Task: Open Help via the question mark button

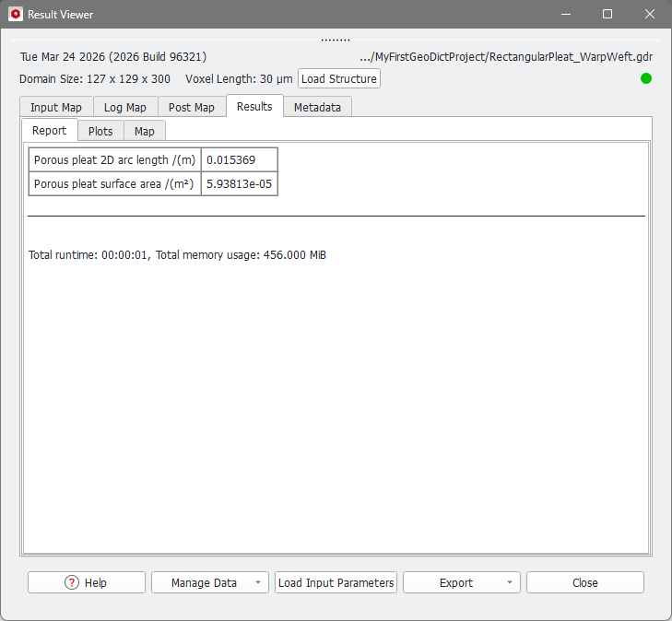Action: point(87,582)
